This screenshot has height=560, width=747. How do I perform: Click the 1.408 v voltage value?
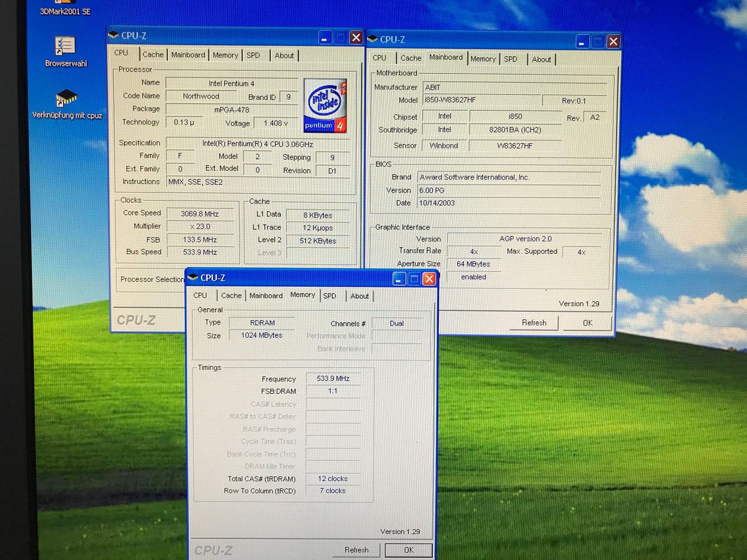point(276,123)
